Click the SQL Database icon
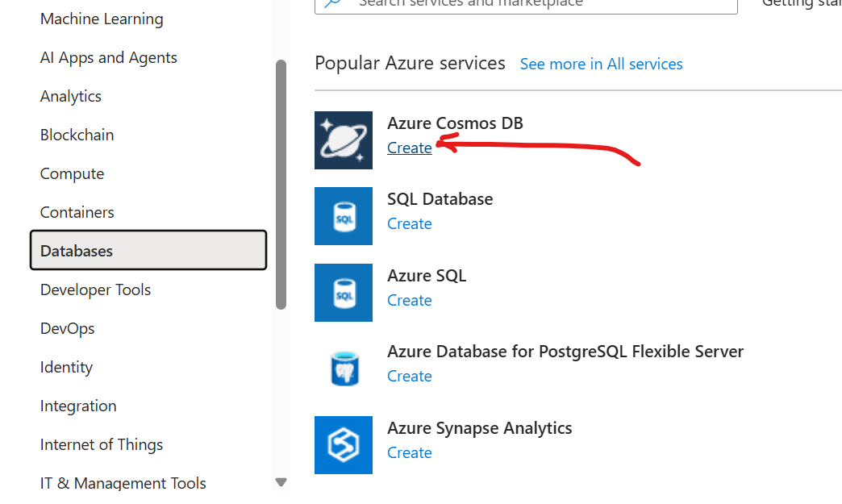 pyautogui.click(x=344, y=216)
